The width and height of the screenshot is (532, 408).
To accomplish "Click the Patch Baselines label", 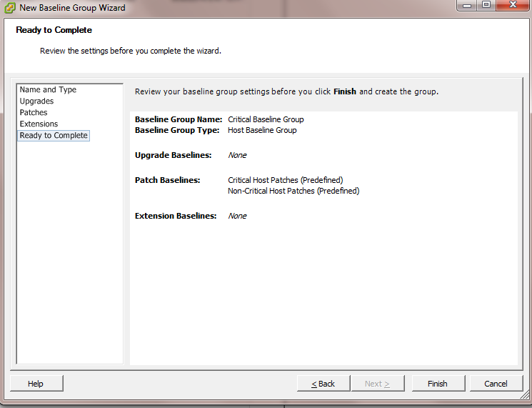I will click(167, 180).
